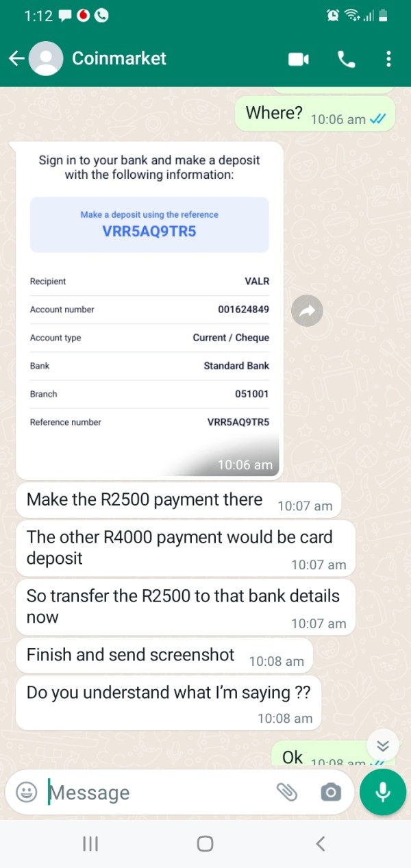Start a video call with Coinmarket
Screen dimensions: 411x868
299,60
